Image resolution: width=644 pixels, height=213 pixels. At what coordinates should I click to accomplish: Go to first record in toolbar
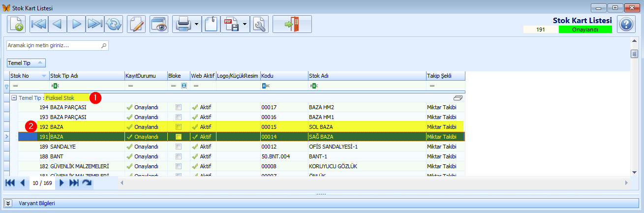pyautogui.click(x=38, y=24)
